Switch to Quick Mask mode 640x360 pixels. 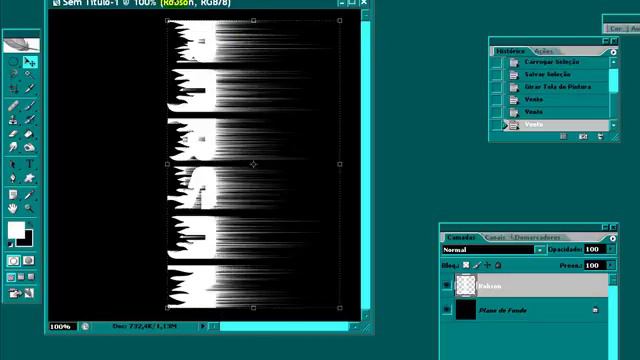(x=29, y=260)
